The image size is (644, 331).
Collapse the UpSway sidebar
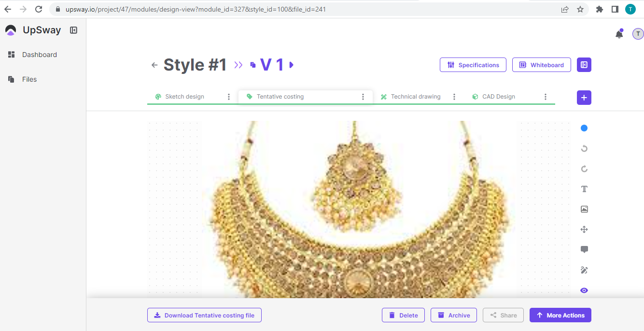click(73, 30)
